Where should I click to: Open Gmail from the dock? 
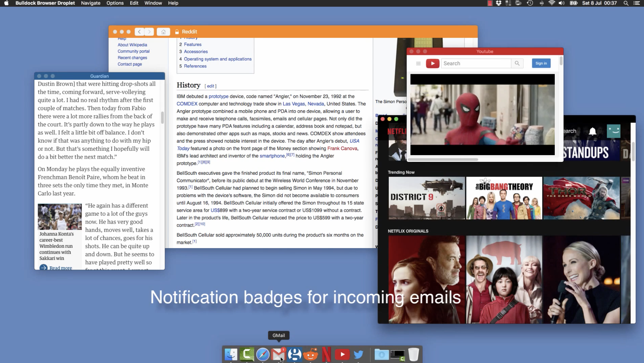(279, 354)
